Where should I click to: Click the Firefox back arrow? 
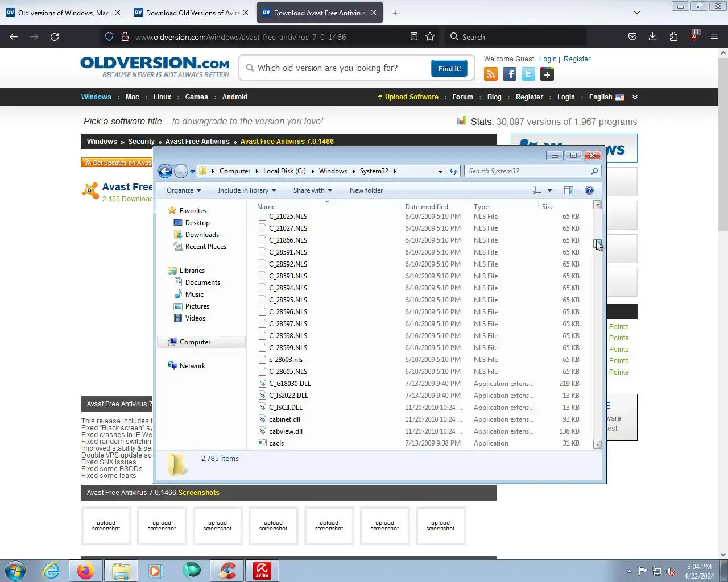[14, 36]
